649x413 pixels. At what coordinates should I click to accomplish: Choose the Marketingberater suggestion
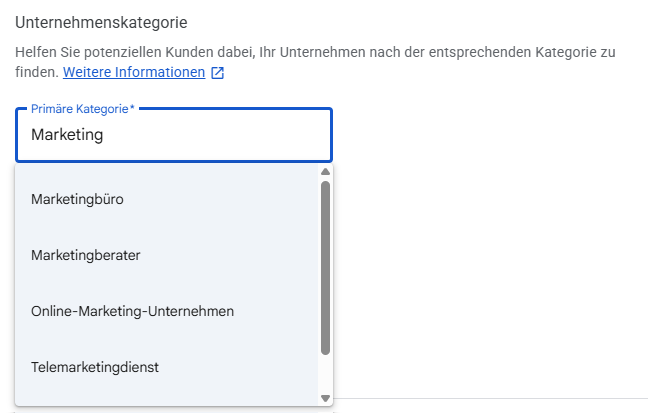tap(166, 255)
